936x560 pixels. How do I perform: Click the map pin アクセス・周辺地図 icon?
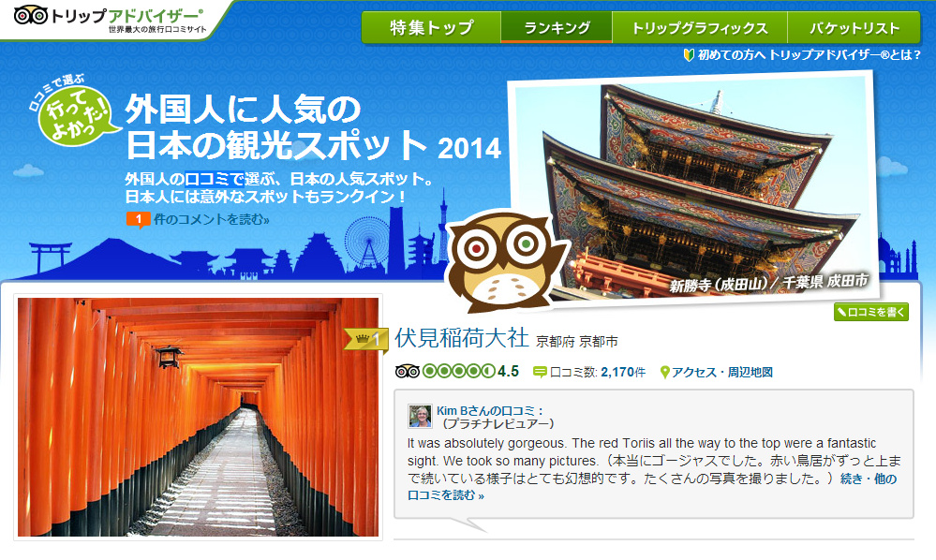[665, 372]
